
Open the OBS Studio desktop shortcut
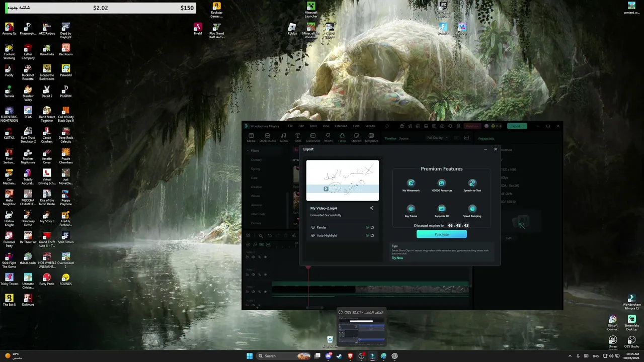pyautogui.click(x=631, y=342)
